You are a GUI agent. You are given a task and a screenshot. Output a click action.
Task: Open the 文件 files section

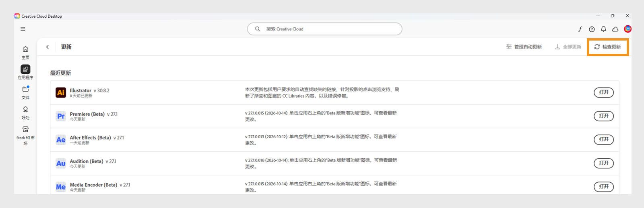(25, 92)
